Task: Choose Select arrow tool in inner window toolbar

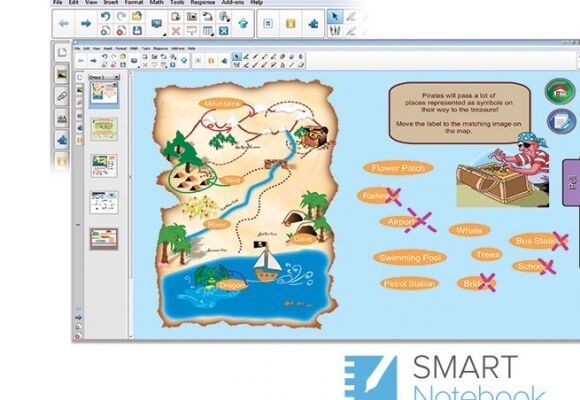Action: (237, 56)
